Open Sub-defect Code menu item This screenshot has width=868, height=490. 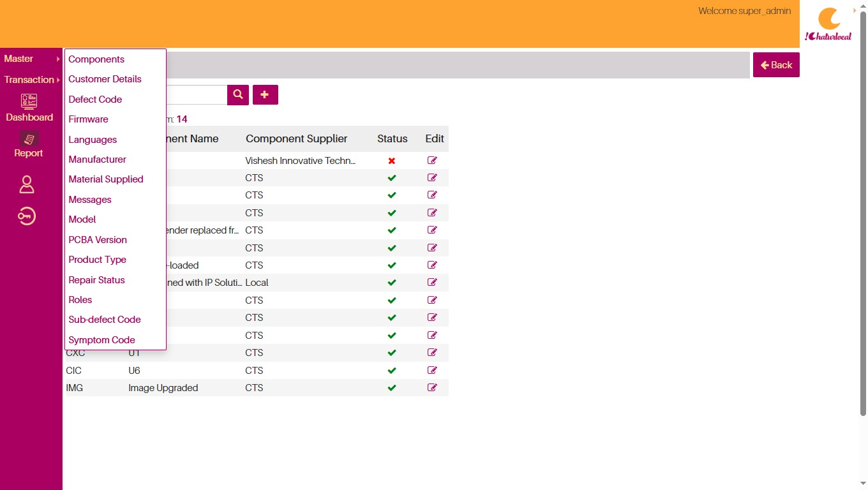click(105, 320)
